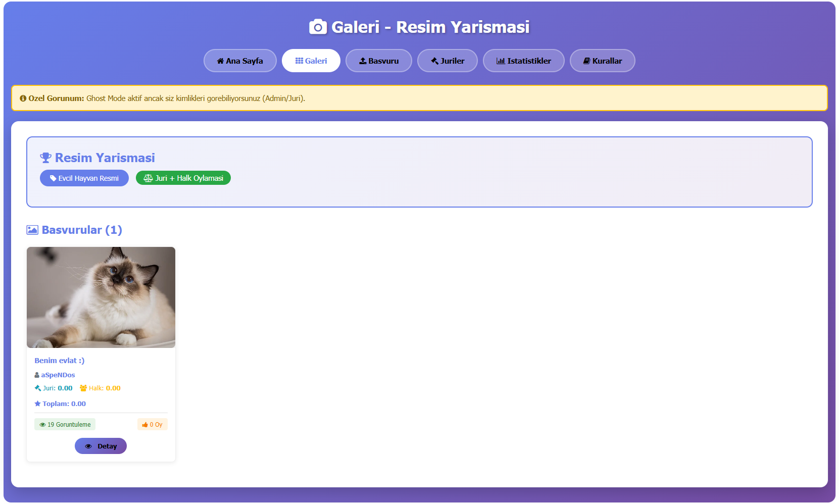Go to the Ana Sayfa tab

click(x=240, y=61)
